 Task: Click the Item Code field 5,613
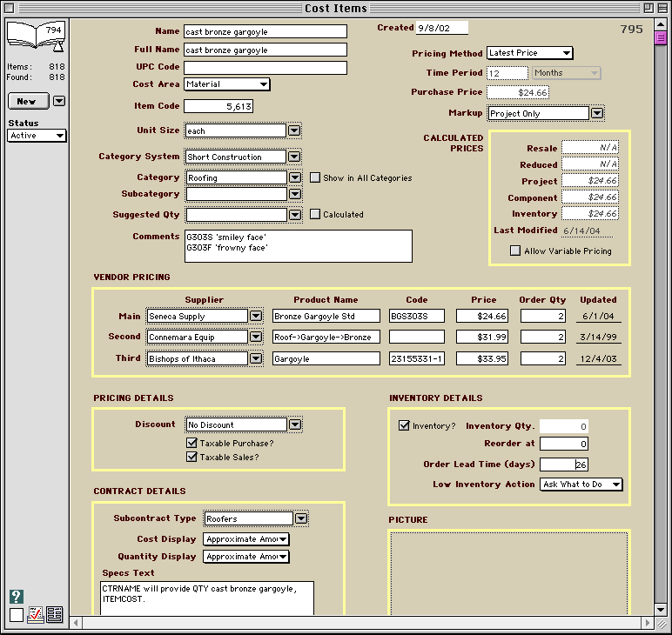coord(218,106)
